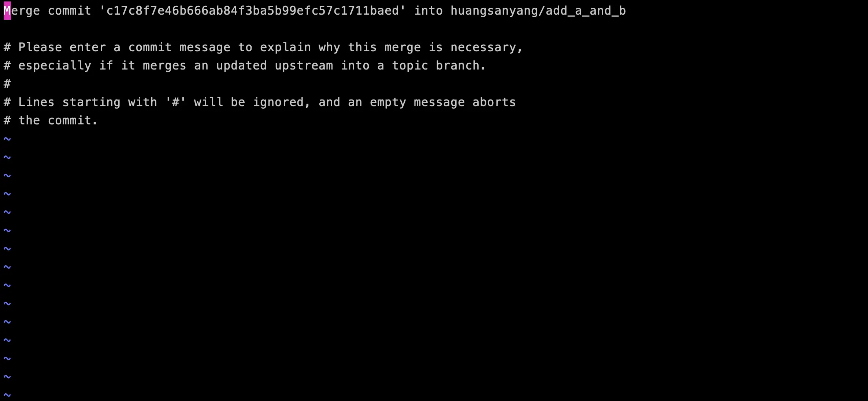The image size is (868, 401).
Task: Click the commit hash c17c8f7e46b666ab84f3ba5b99efc57c1711baed
Action: coord(253,11)
